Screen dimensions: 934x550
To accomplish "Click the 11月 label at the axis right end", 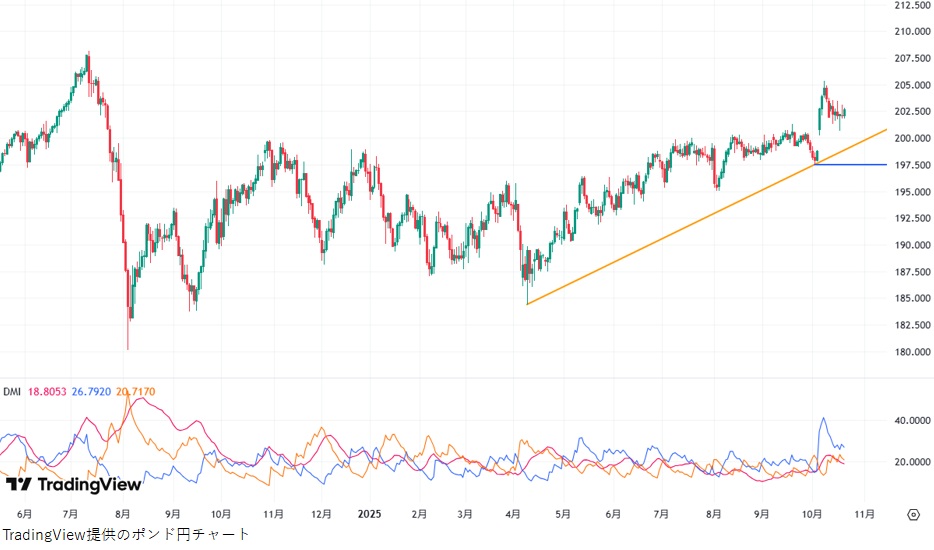I will click(x=864, y=514).
